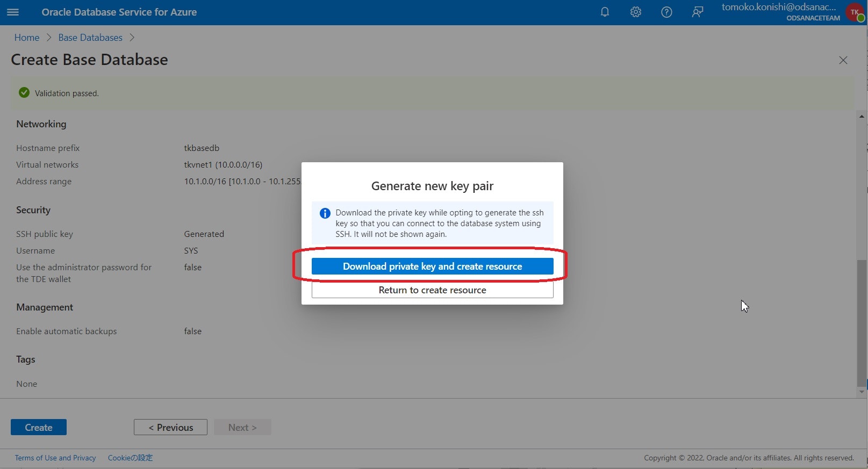Select the SSH public key value Generated
The image size is (868, 469).
[204, 234]
